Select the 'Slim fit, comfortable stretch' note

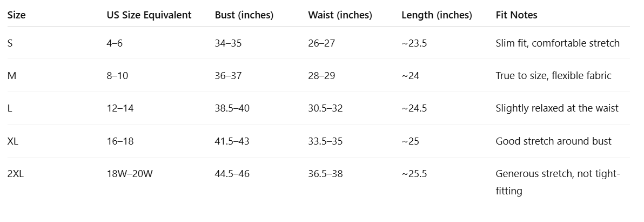pyautogui.click(x=557, y=43)
